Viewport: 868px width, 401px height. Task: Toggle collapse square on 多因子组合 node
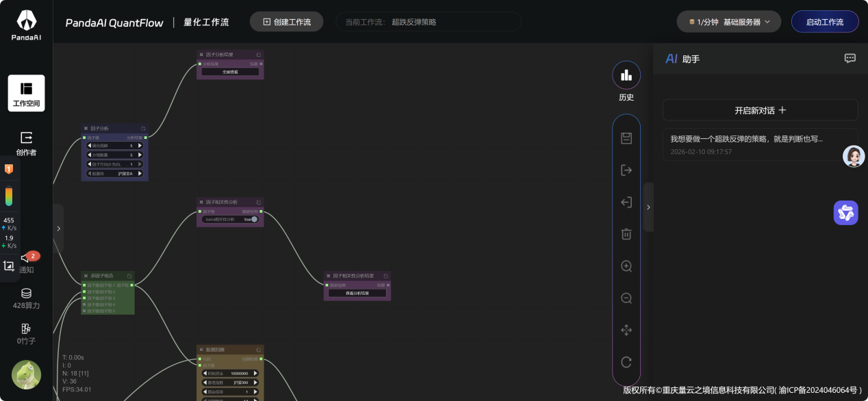pos(86,276)
